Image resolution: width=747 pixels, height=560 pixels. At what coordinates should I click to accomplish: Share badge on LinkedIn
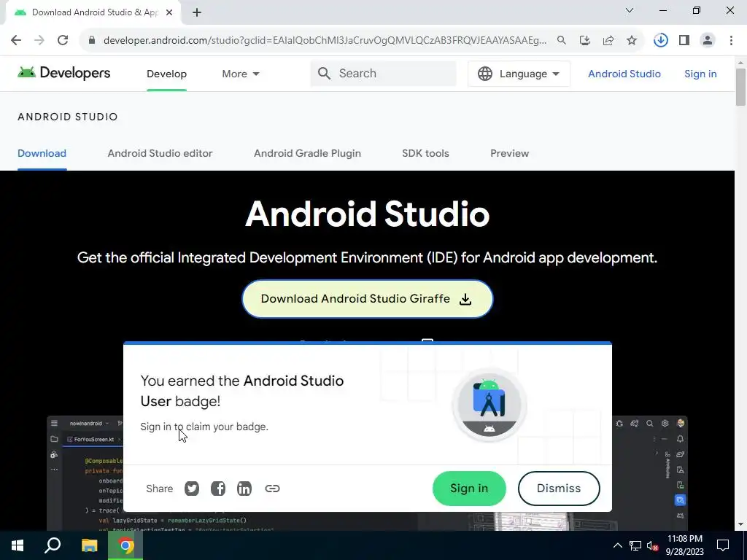[244, 488]
